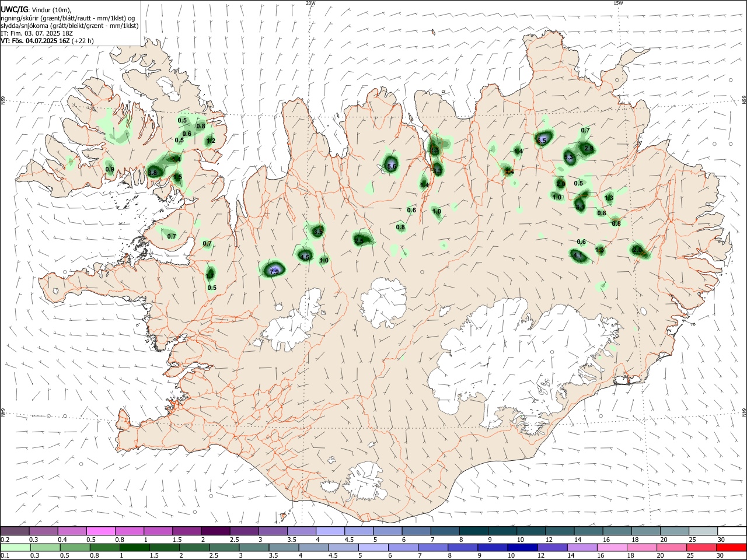Screen dimensions: 747x560
Task: Click the dark purple swatch labeled 2 in snow legend
Action: tap(215, 531)
